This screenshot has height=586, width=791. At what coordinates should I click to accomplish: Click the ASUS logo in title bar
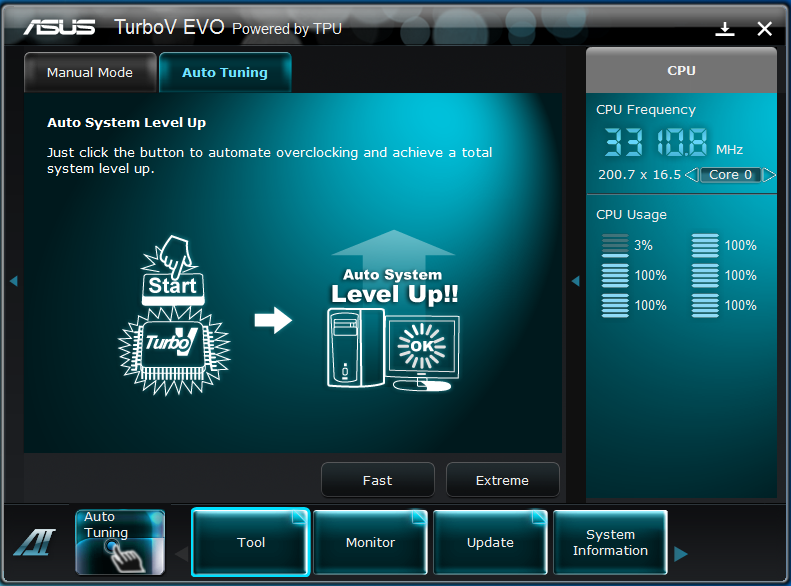(60, 27)
